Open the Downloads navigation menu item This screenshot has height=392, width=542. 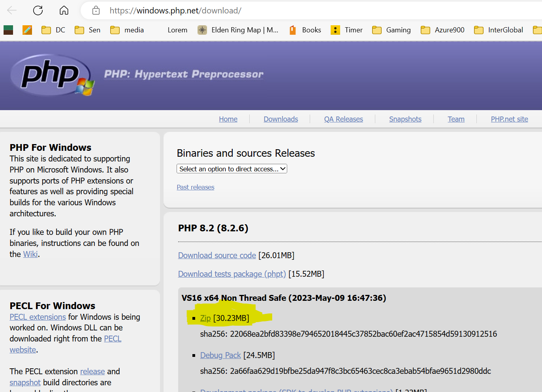tap(280, 119)
